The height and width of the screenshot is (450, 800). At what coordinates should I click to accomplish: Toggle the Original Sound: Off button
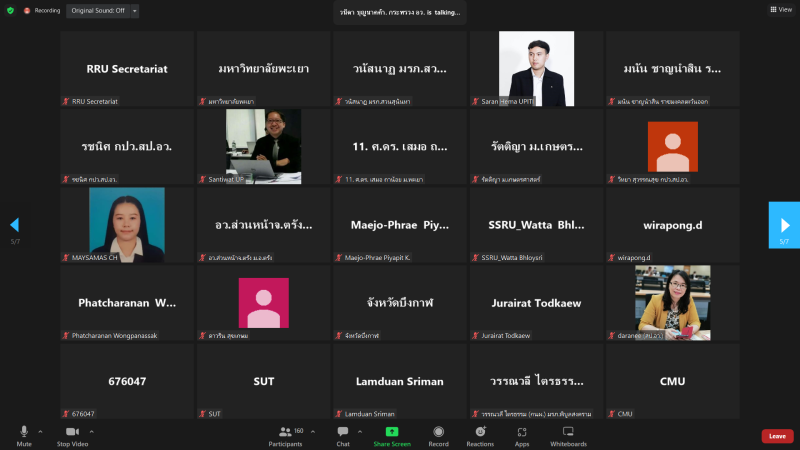tap(97, 10)
